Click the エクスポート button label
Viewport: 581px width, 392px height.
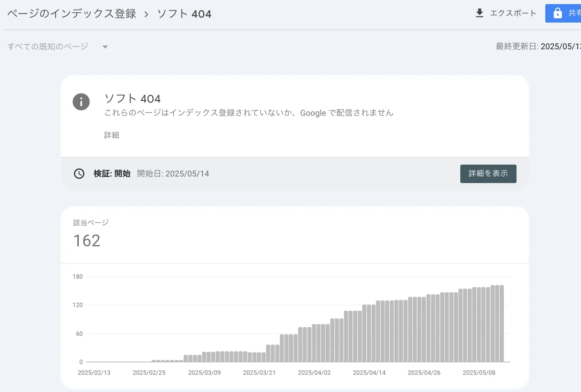coord(513,13)
